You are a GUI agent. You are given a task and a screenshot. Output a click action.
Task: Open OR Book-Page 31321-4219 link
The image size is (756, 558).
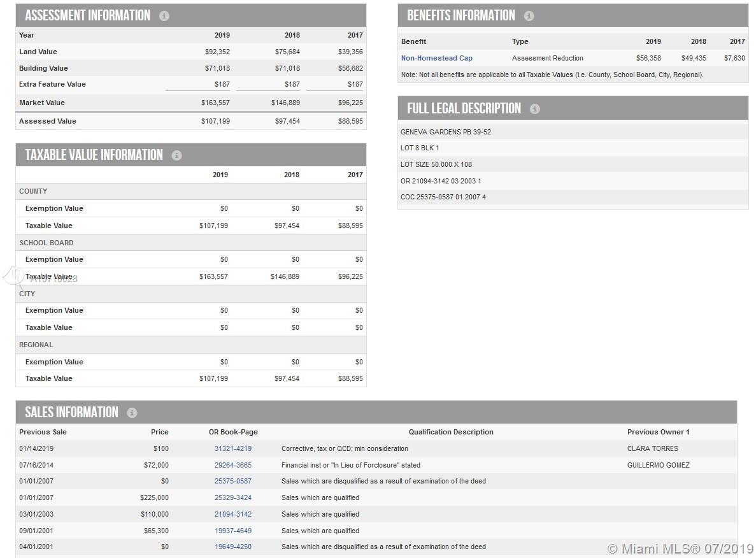click(232, 448)
